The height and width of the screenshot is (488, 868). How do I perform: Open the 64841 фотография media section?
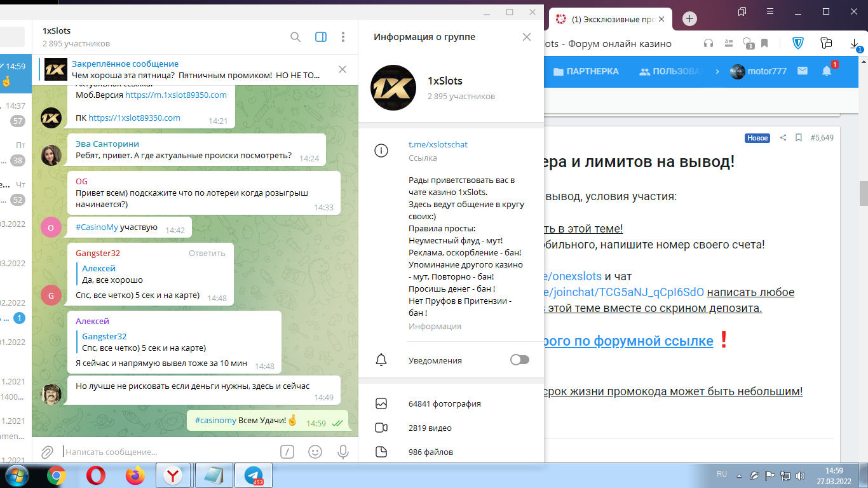click(444, 403)
